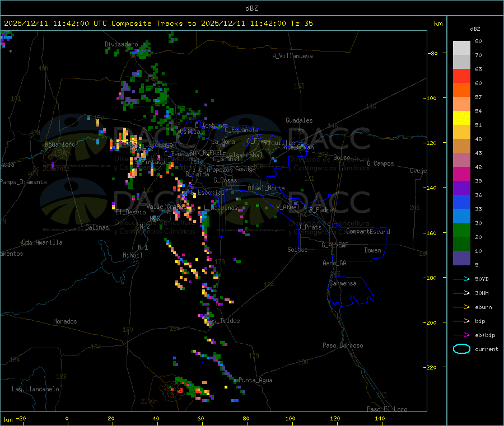The height and width of the screenshot is (426, 504).
Task: Pick the grey 65–70 dBZ swatch
Action: [x=461, y=62]
